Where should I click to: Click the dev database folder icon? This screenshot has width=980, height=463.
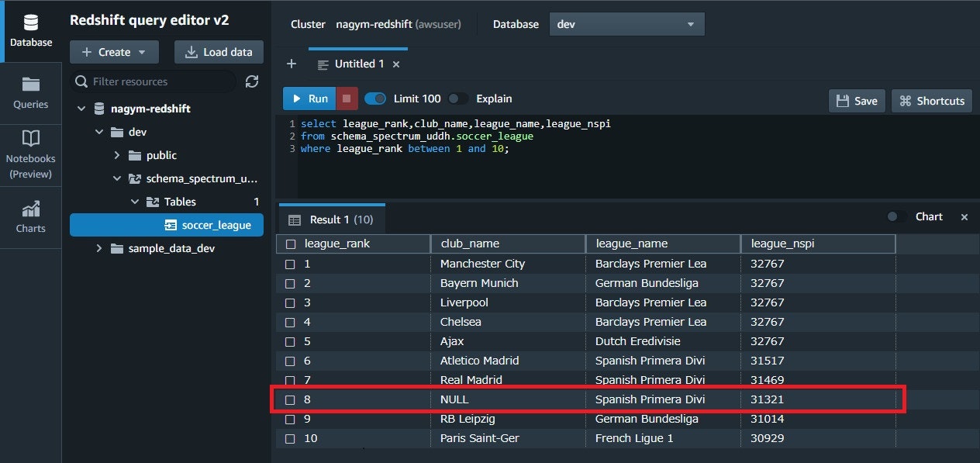[x=117, y=132]
